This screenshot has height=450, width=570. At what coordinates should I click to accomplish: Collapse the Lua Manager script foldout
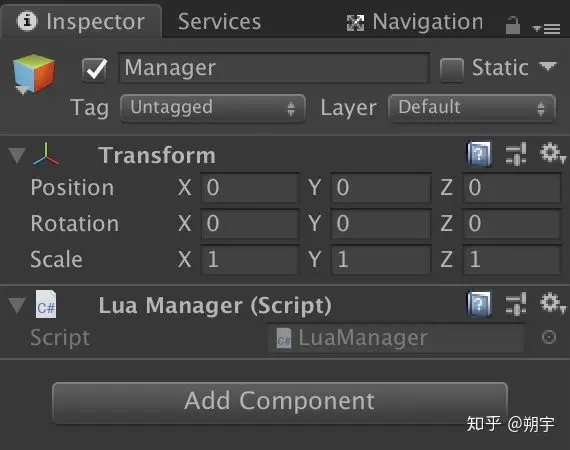point(17,305)
